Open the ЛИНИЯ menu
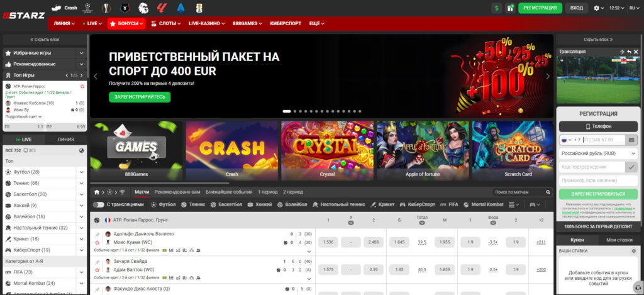Image resolution: width=644 pixels, height=295 pixels. [x=64, y=23]
